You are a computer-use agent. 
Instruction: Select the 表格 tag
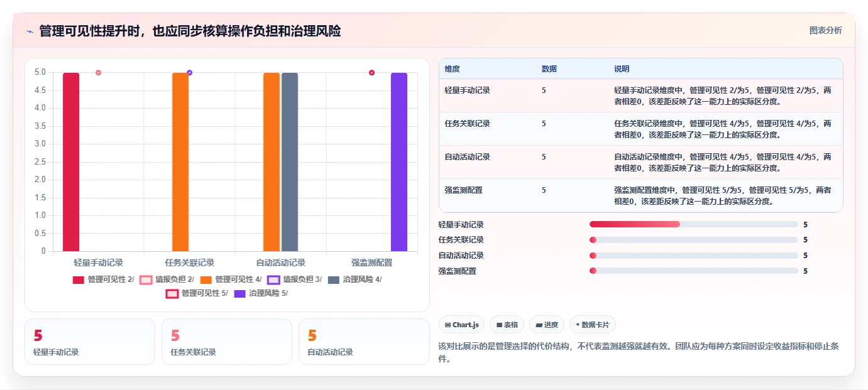click(507, 325)
